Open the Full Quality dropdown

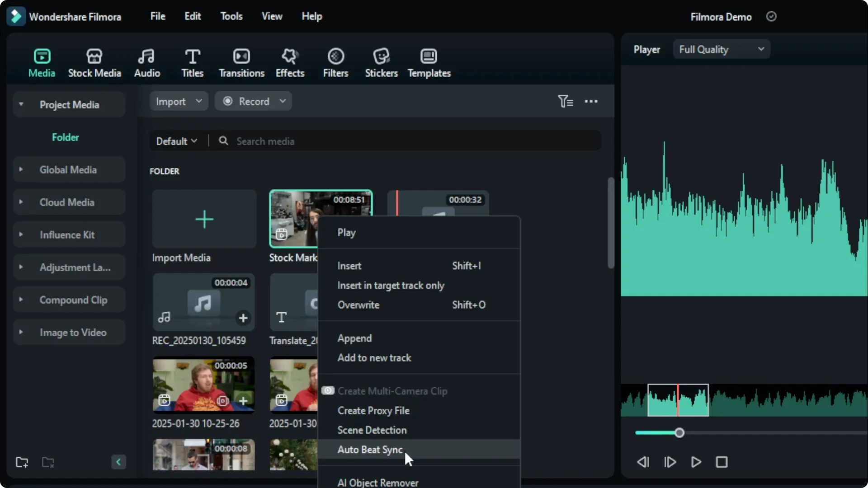click(721, 49)
